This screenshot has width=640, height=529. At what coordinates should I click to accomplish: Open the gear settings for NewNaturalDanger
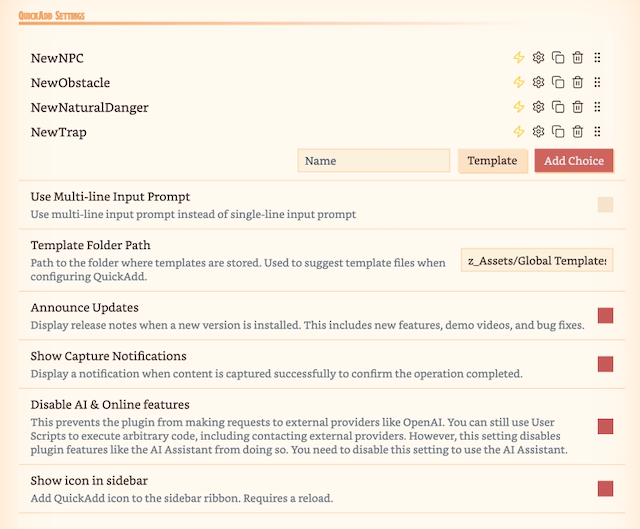[x=538, y=107]
